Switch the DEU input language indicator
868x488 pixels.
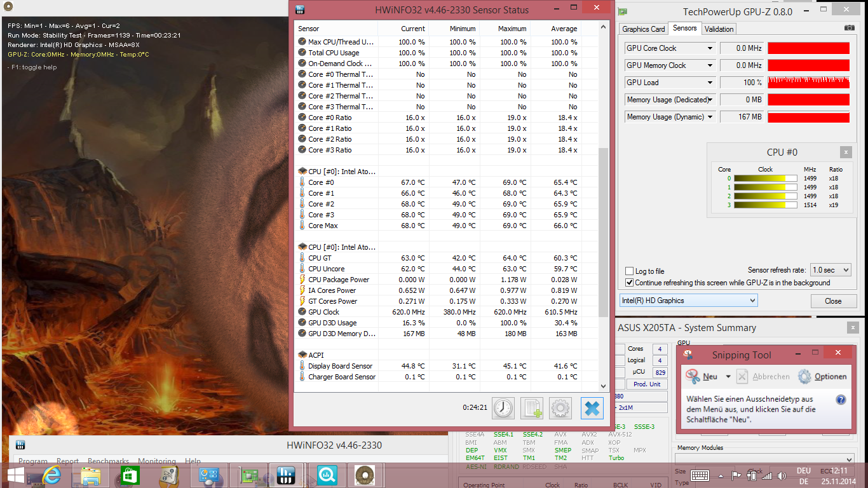click(x=804, y=476)
